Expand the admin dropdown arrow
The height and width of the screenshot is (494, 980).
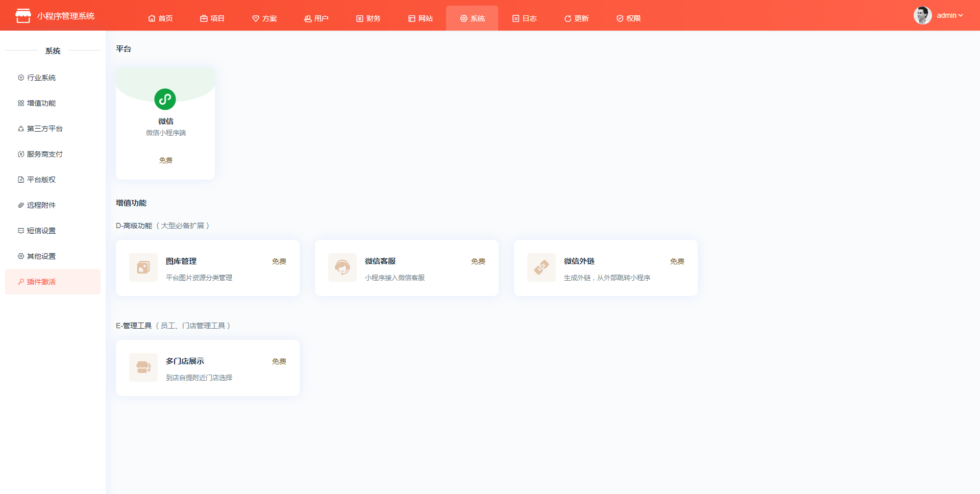(961, 15)
